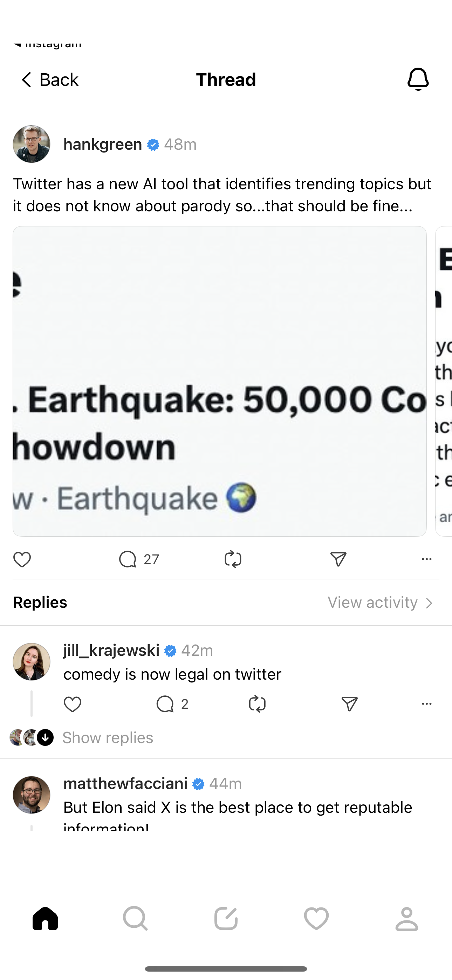Expand Show replies under jill_krajewski
Image resolution: width=452 pixels, height=980 pixels.
pyautogui.click(x=108, y=738)
